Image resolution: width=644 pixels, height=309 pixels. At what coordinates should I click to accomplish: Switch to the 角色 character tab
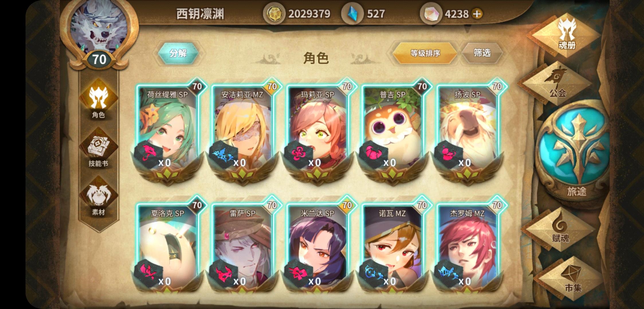pos(99,100)
